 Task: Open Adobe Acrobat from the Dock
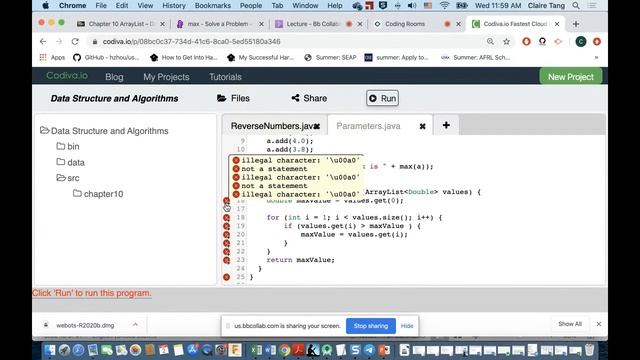tap(298, 350)
